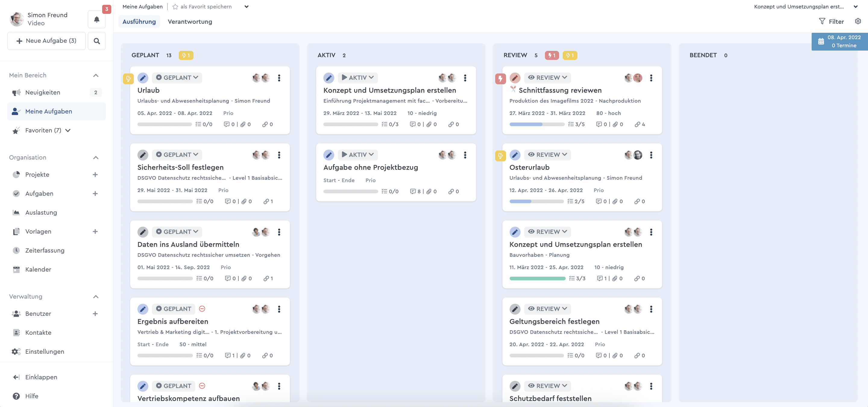Open Neuigkeiten in sidebar
The height and width of the screenshot is (407, 868).
[x=56, y=93]
